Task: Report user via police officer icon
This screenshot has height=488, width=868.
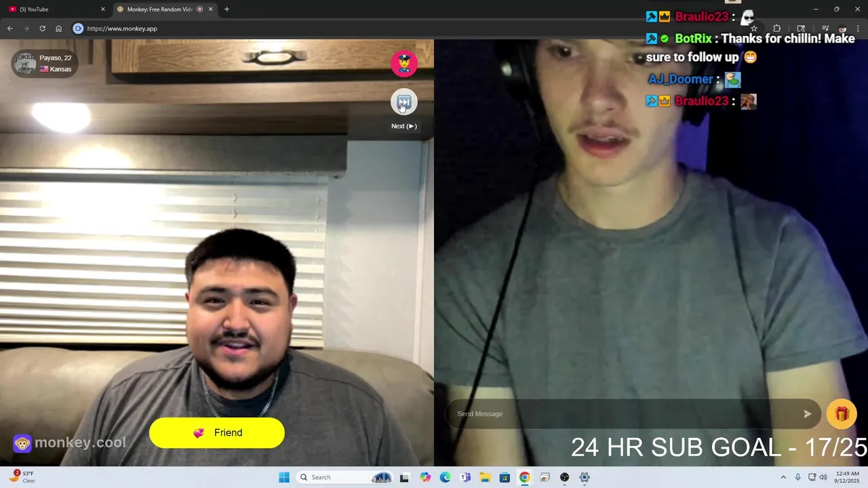Action: pos(404,64)
